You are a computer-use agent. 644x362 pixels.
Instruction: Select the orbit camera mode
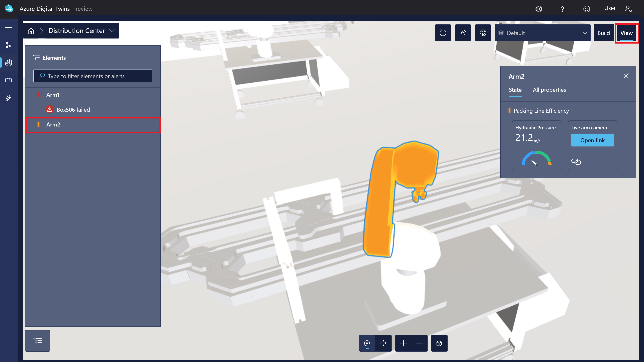tap(367, 343)
